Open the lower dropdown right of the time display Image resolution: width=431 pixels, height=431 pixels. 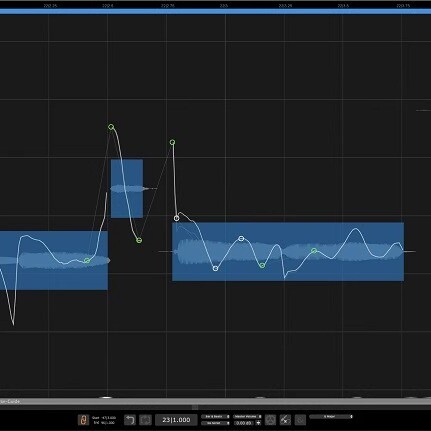(215, 423)
